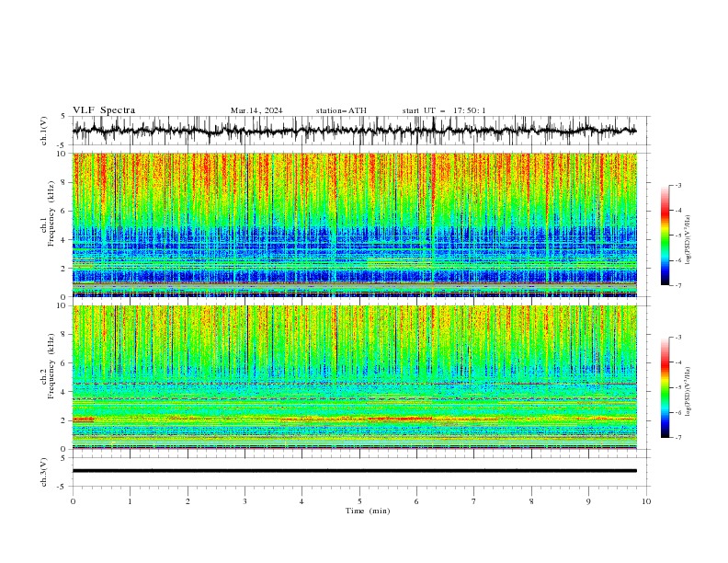728x563 pixels.
Task: Click the time axis tick label "7"
Action: click(x=474, y=501)
